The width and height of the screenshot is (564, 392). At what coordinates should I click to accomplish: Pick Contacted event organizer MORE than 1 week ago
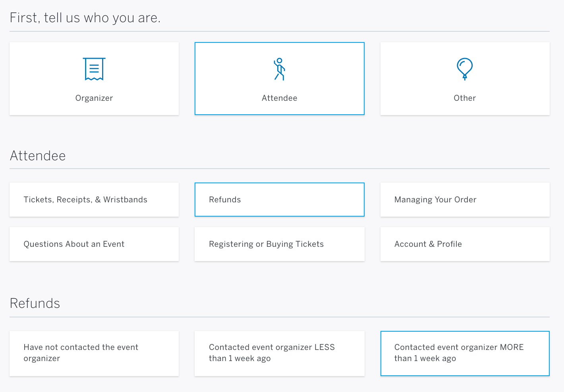[464, 353]
